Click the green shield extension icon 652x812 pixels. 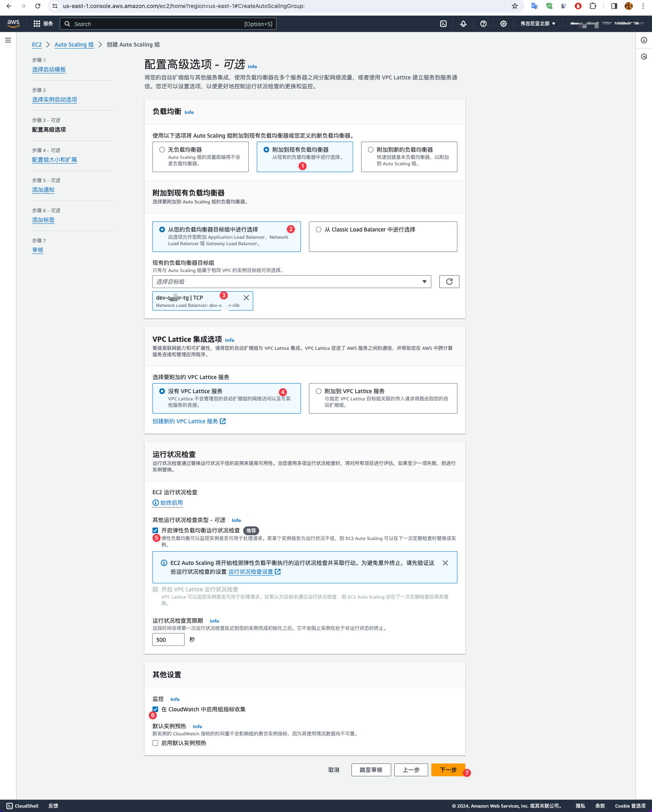[x=549, y=6]
